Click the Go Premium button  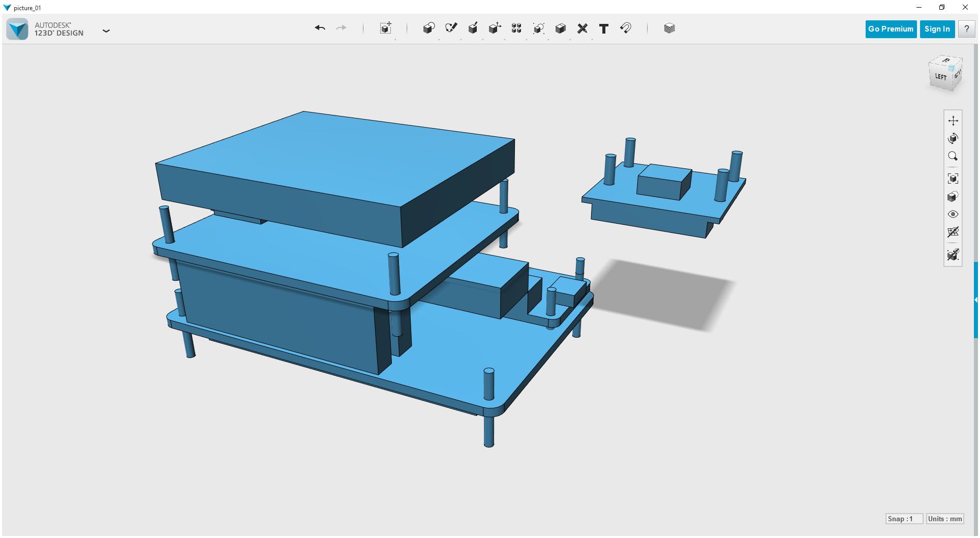(x=891, y=29)
